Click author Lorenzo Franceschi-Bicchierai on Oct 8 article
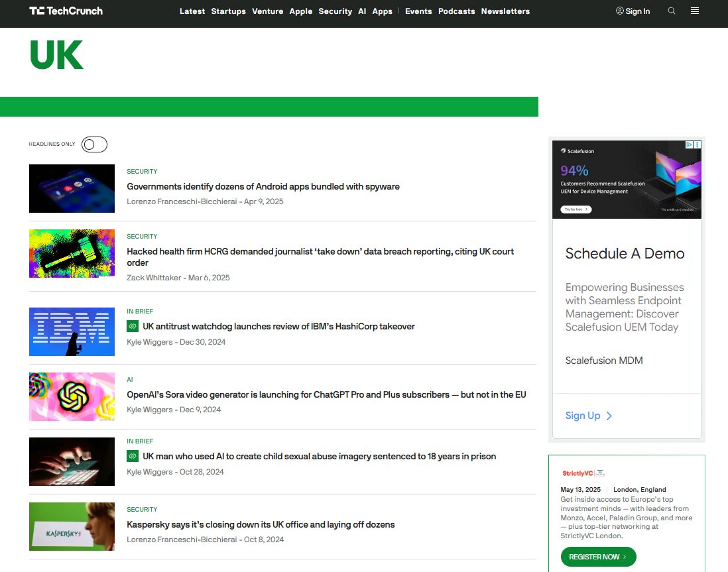 182,540
